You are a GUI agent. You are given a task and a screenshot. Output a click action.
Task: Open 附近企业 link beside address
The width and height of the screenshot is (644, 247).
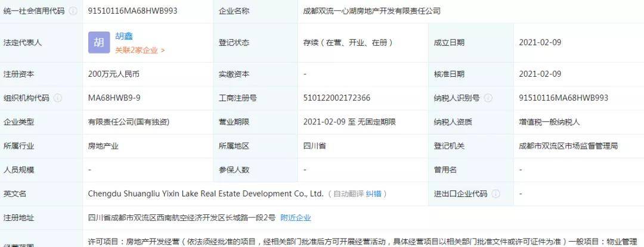[x=296, y=217]
